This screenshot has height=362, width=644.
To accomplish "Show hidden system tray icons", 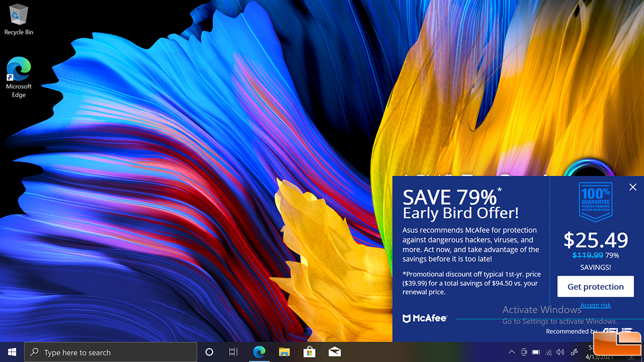I will 511,352.
